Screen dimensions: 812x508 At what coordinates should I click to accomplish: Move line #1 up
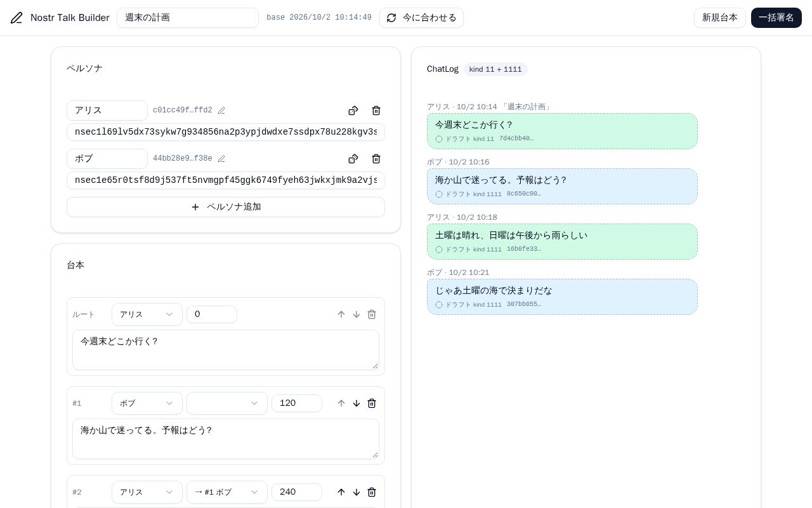341,403
